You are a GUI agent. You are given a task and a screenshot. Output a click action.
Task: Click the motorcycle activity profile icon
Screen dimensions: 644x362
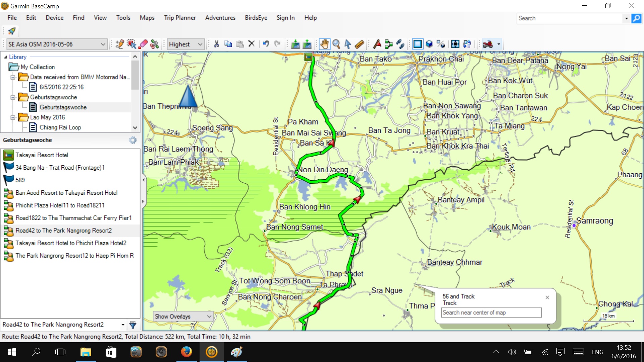[x=488, y=44]
